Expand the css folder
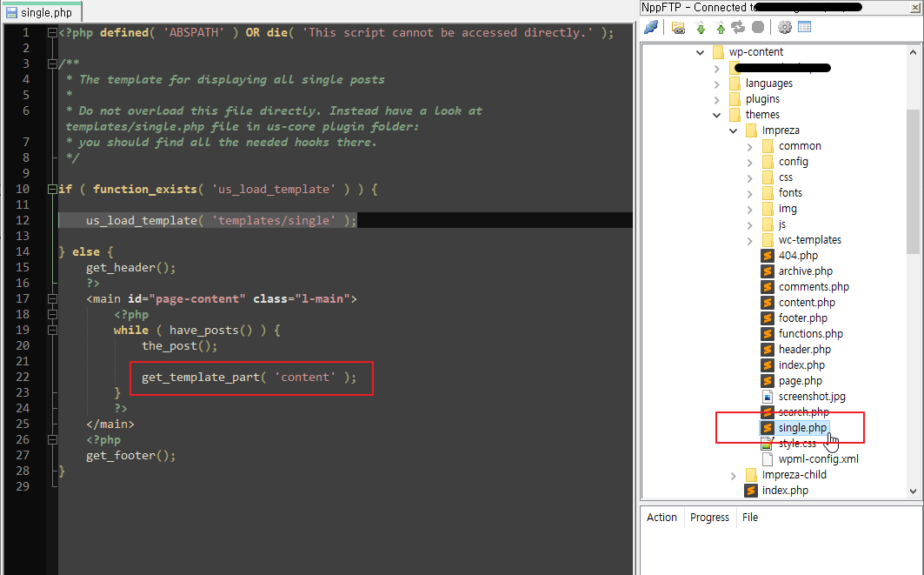The height and width of the screenshot is (575, 924). tap(749, 177)
